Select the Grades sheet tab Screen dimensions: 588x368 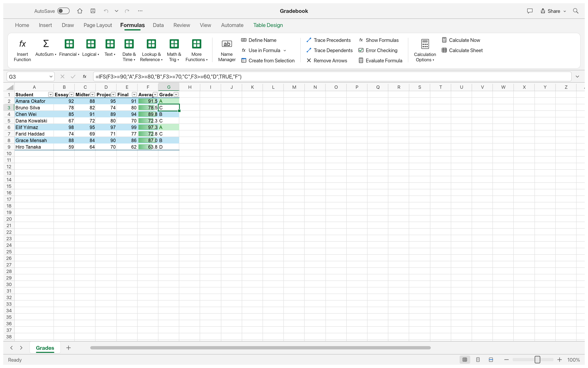coord(45,348)
